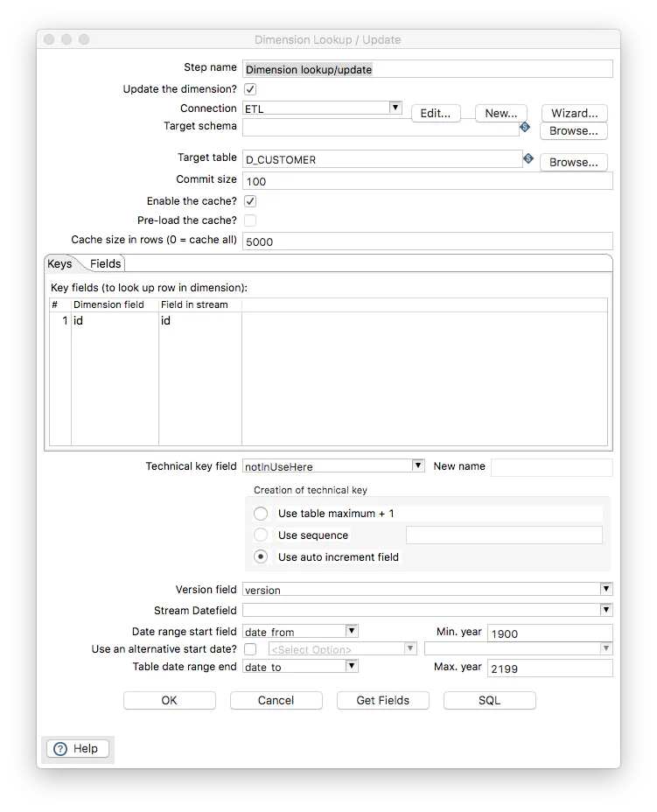Viewport: 657px width, 812px height.
Task: Click the Edit... connection button
Action: [436, 114]
